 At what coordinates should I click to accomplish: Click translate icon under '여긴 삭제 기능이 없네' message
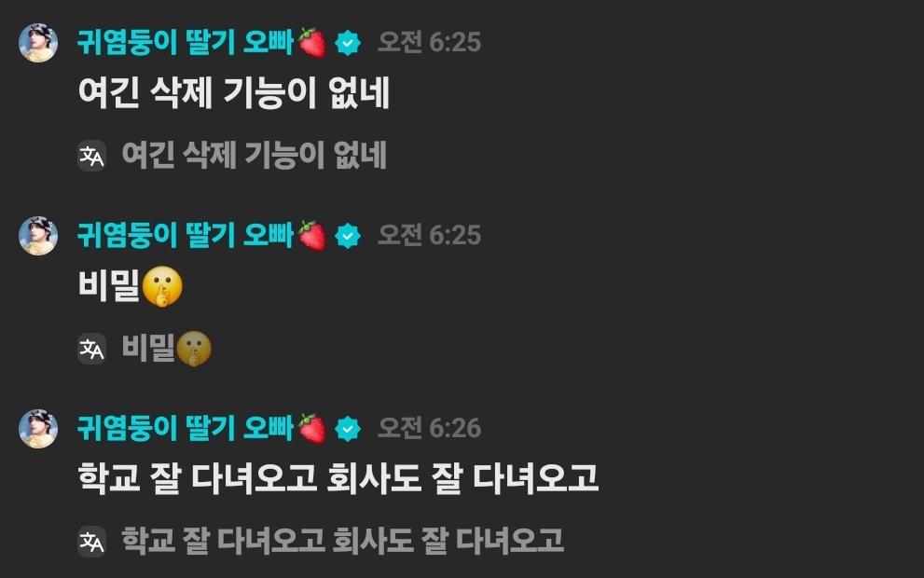pyautogui.click(x=92, y=156)
